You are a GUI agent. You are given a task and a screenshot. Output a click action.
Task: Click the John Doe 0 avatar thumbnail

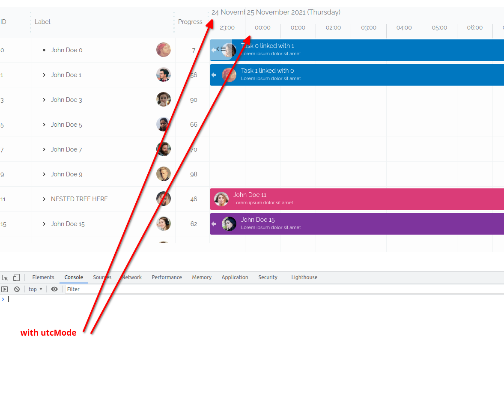[x=164, y=50]
